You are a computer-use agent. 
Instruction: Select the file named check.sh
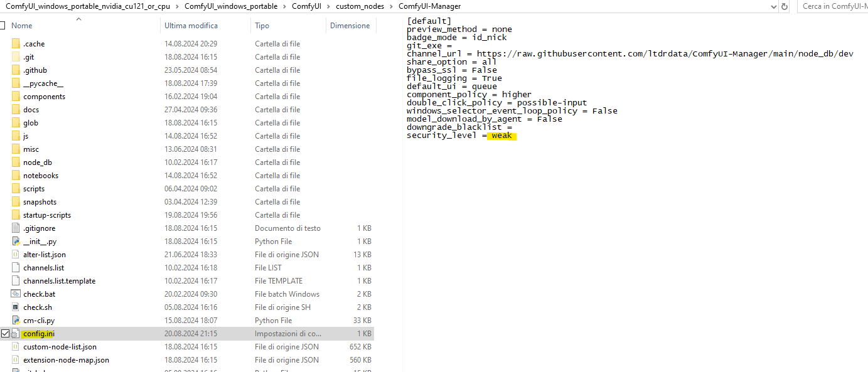(38, 307)
